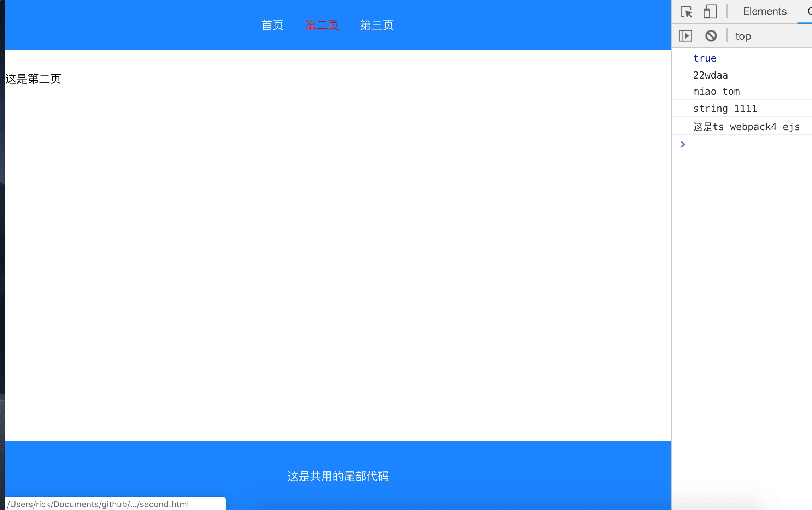
Task: Select the string 1111 console message
Action: pyautogui.click(x=725, y=109)
